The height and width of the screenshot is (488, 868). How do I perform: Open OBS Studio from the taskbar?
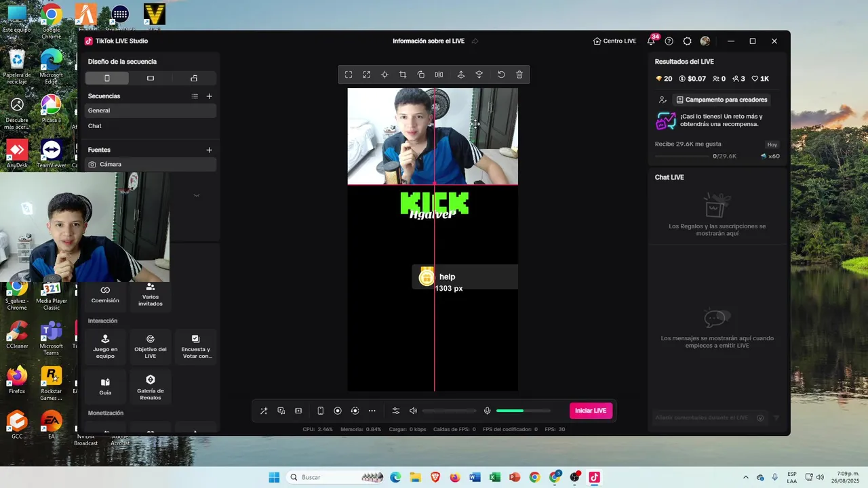point(574,477)
